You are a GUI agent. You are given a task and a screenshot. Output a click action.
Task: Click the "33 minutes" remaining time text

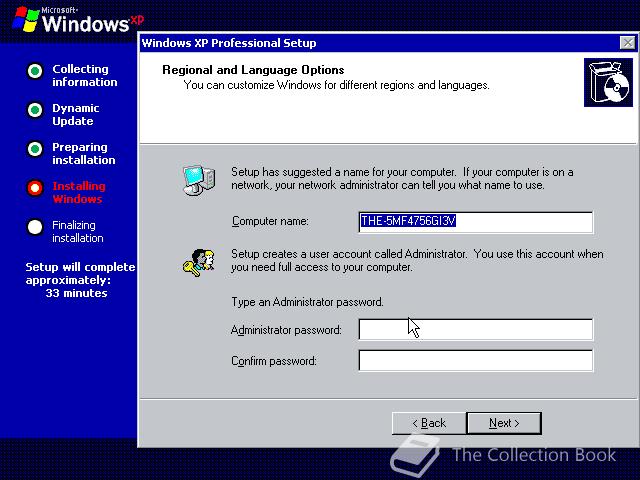coord(76,293)
